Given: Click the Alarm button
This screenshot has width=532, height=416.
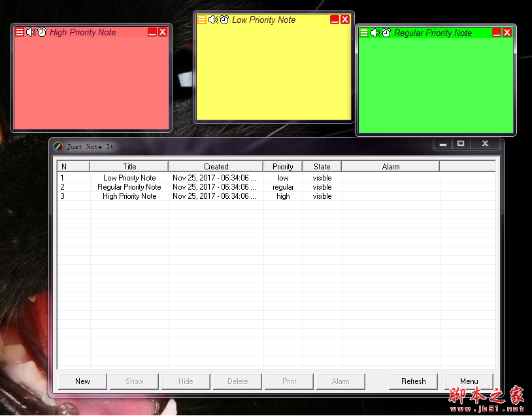Looking at the screenshot, I should click(x=341, y=381).
